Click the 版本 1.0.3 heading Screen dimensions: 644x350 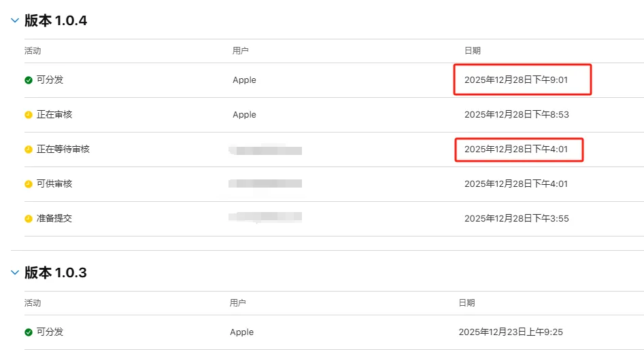point(56,273)
